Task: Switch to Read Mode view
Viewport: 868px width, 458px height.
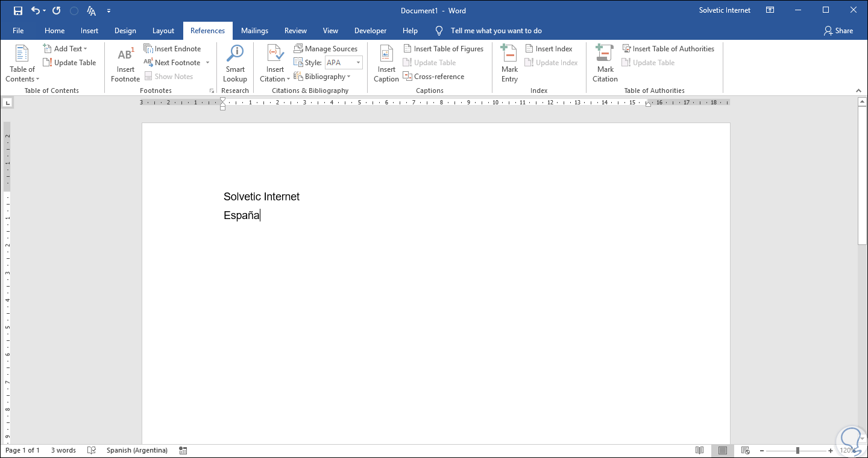Action: (x=699, y=450)
